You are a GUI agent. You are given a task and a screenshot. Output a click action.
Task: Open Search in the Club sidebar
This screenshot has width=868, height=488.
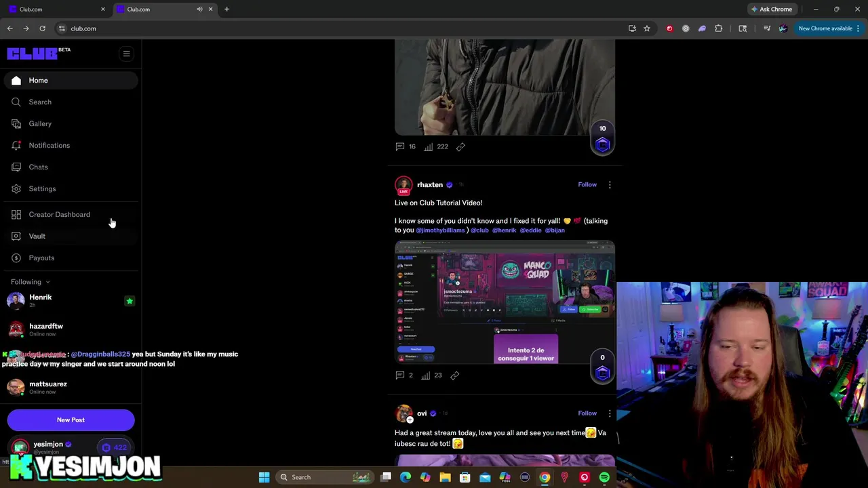(71, 102)
